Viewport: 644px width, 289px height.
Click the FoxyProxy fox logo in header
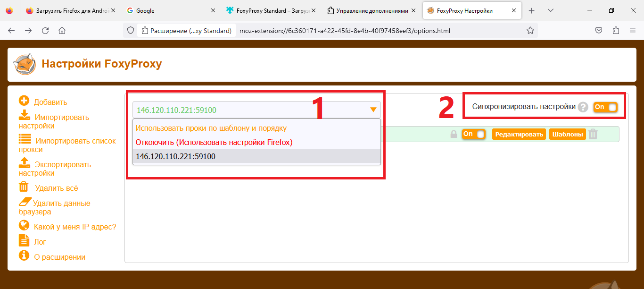click(x=25, y=64)
